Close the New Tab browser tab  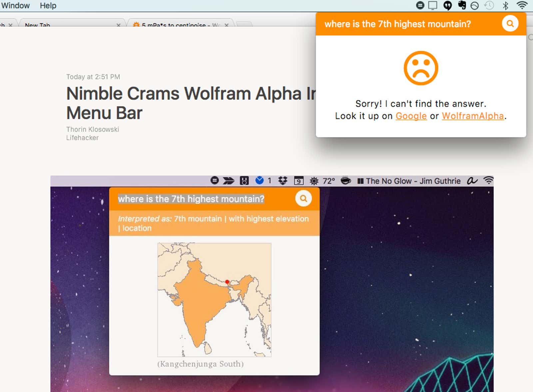118,25
